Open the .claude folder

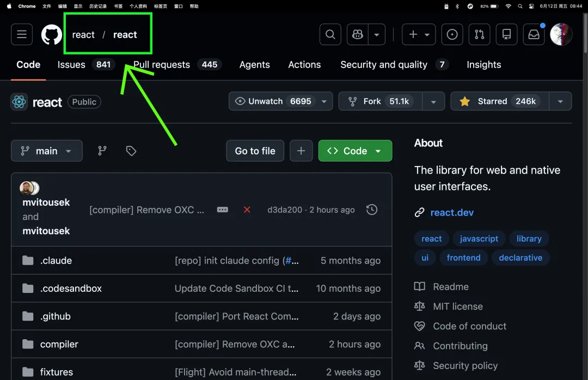(x=56, y=260)
